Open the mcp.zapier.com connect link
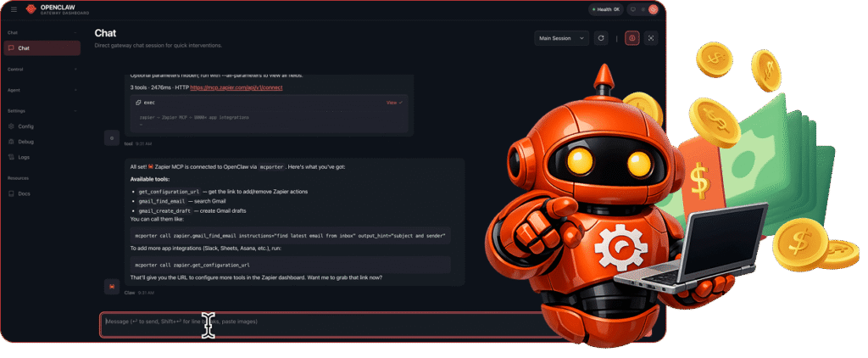868x358 pixels. (236, 87)
